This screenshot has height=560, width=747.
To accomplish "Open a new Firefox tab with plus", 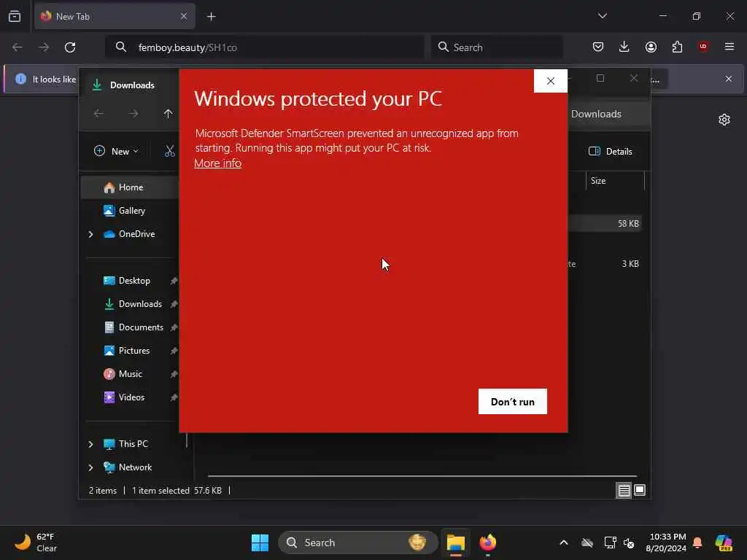I will [212, 17].
